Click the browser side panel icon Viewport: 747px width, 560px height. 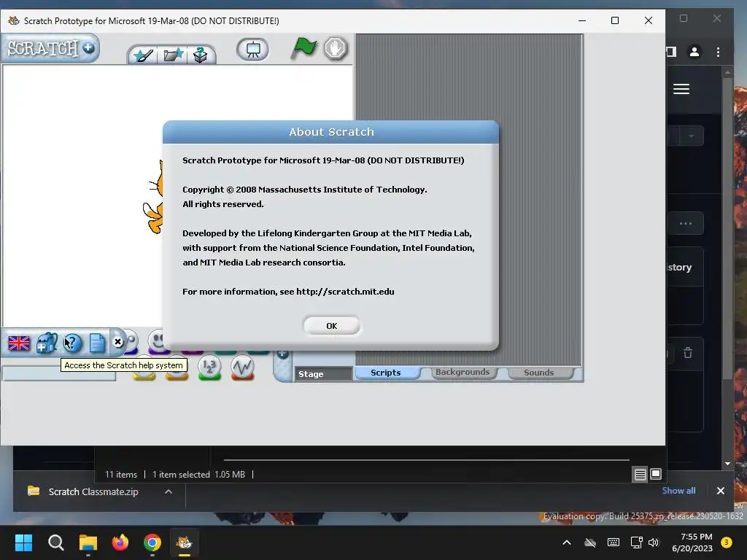pyautogui.click(x=671, y=52)
